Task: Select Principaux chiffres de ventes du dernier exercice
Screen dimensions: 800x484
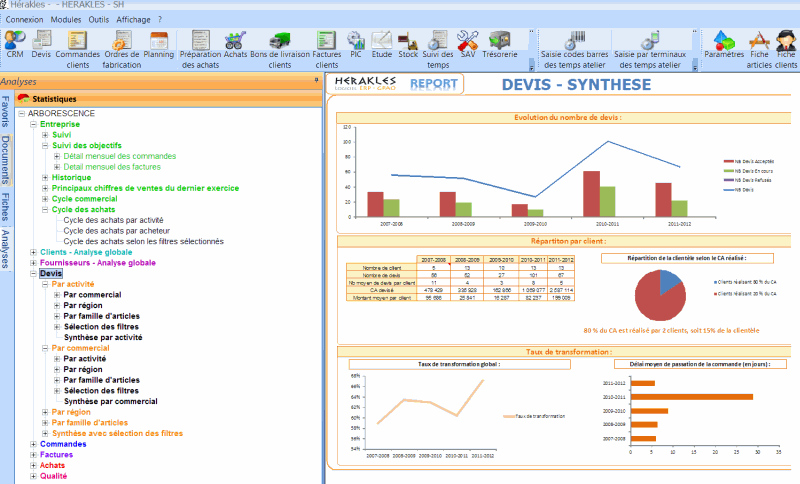Action: pos(145,188)
